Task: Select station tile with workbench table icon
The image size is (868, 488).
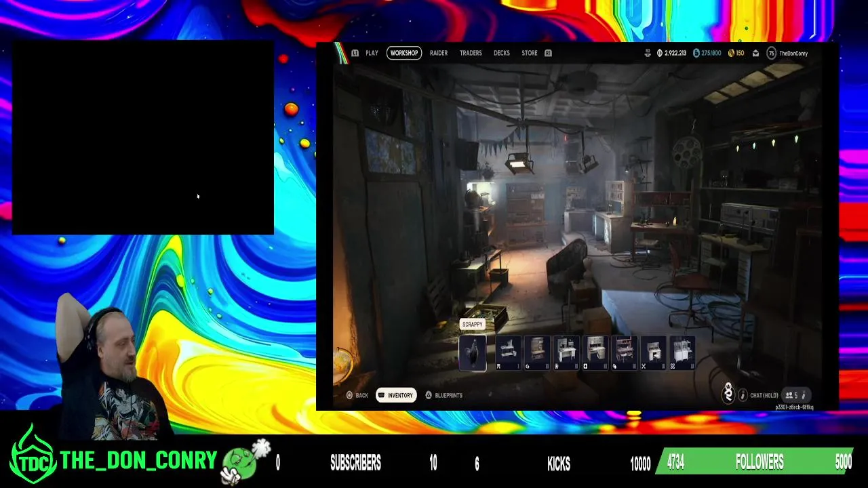Action: click(509, 352)
